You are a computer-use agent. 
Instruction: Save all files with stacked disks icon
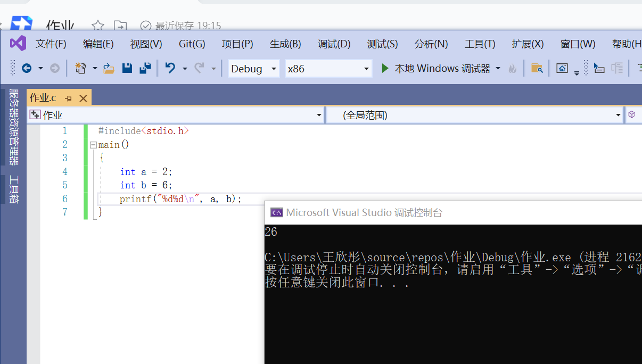pyautogui.click(x=145, y=68)
